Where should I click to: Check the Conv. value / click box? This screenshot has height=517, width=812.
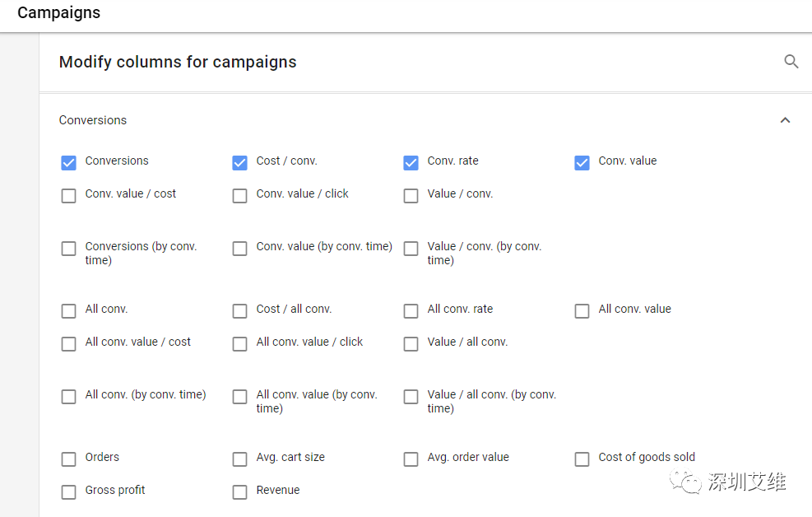[239, 195]
